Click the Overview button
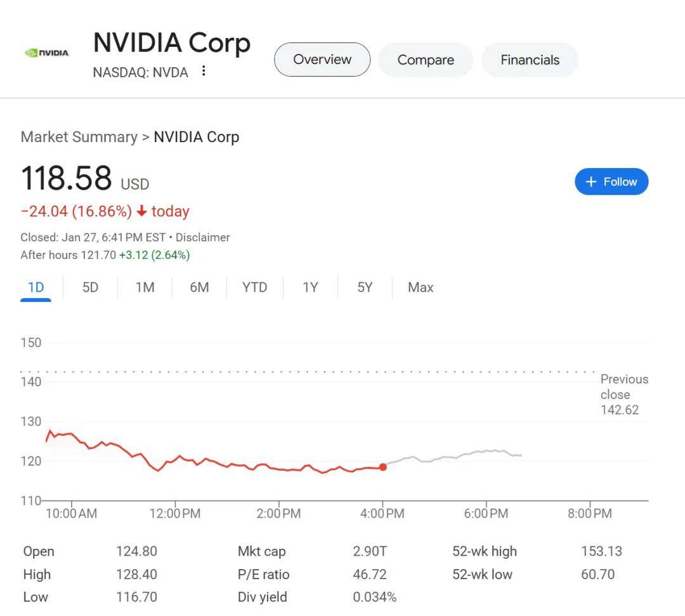This screenshot has width=685, height=616. pyautogui.click(x=322, y=59)
